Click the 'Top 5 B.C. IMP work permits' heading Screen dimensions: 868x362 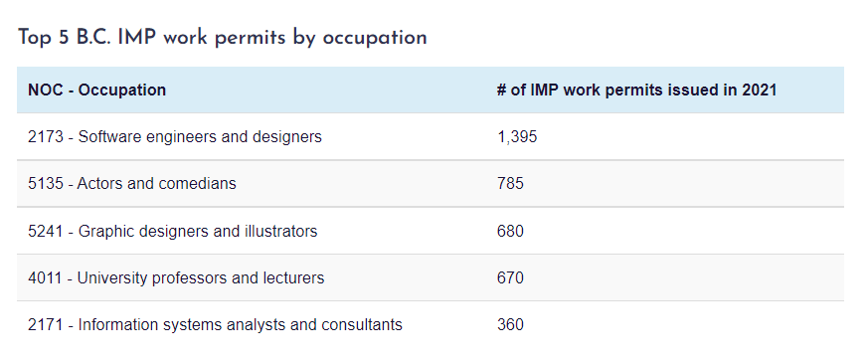223,38
